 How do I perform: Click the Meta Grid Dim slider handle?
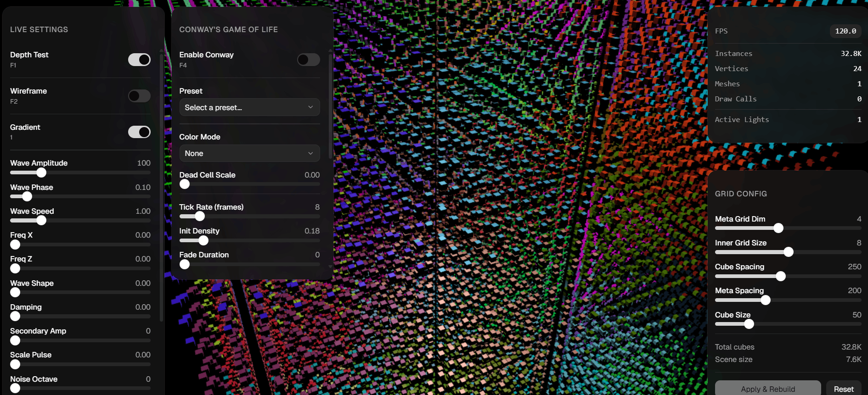tap(778, 228)
